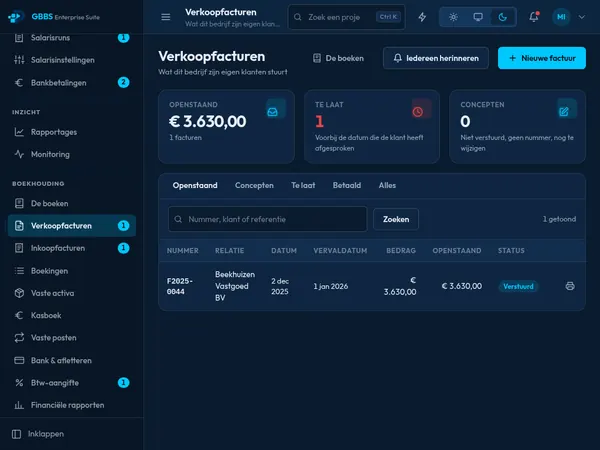
Task: Open De boeken in sidebar
Action: pos(72,203)
